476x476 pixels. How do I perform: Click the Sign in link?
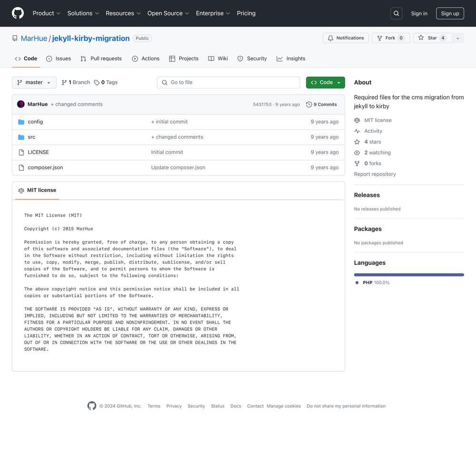[419, 13]
